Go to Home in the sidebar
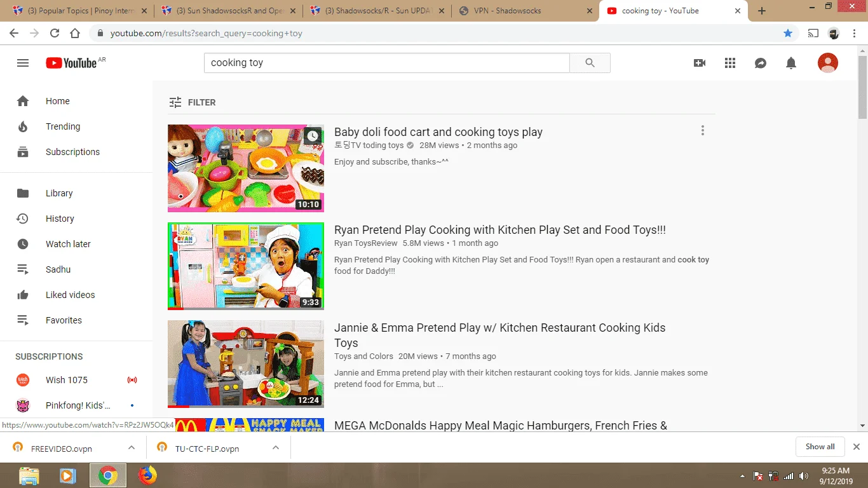This screenshot has width=868, height=488. (76, 101)
